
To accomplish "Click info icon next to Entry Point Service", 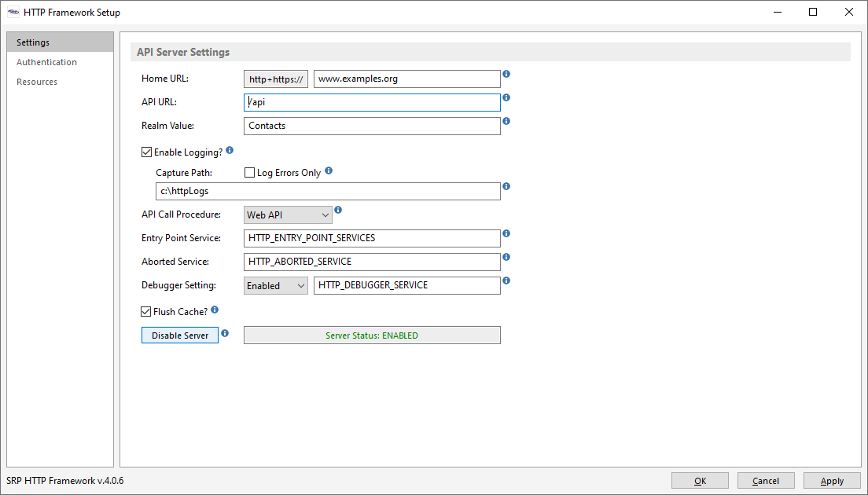I will tap(506, 233).
